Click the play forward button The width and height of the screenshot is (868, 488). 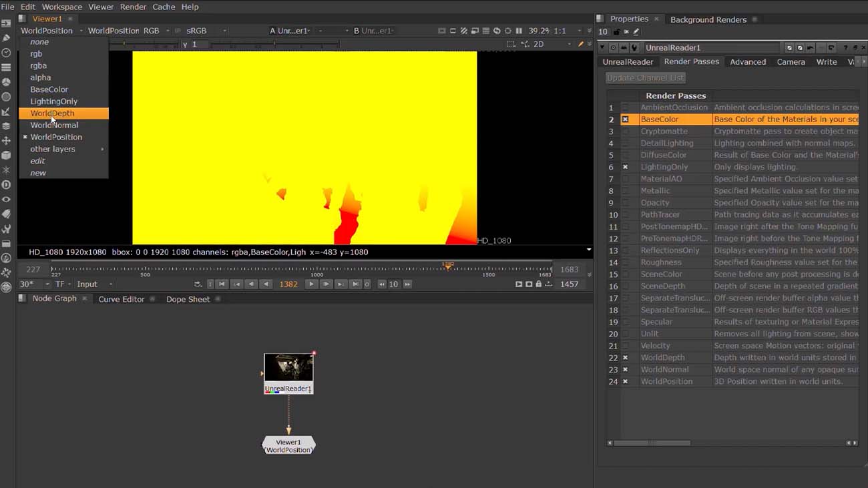311,284
